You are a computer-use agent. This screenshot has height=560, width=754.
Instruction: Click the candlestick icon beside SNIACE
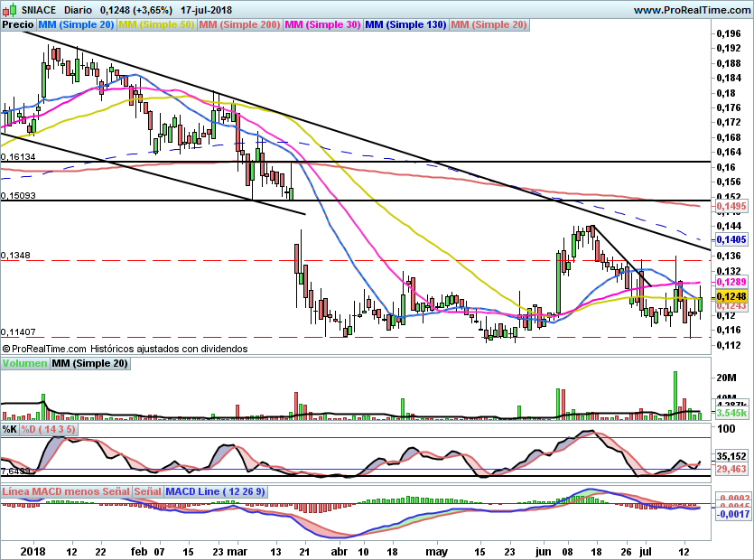pos(10,10)
